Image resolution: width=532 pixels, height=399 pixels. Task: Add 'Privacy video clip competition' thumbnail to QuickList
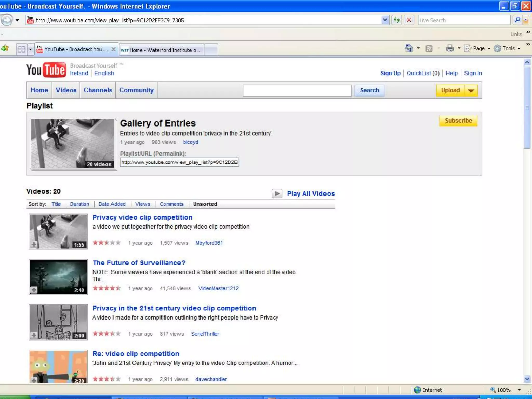click(x=34, y=244)
